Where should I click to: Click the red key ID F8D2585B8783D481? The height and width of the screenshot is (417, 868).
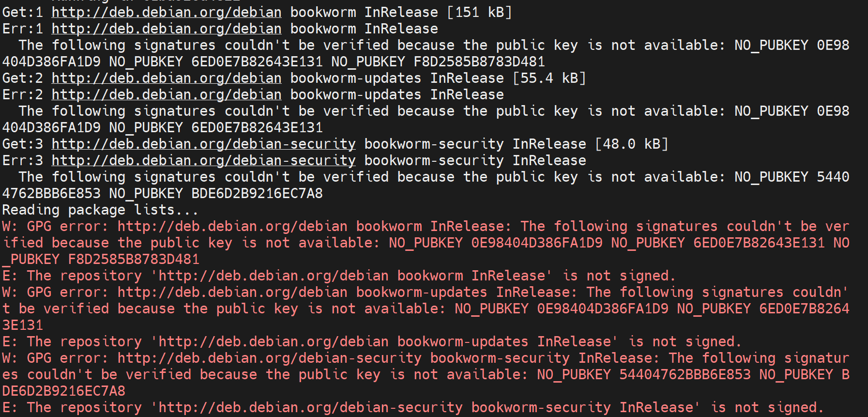tap(134, 259)
